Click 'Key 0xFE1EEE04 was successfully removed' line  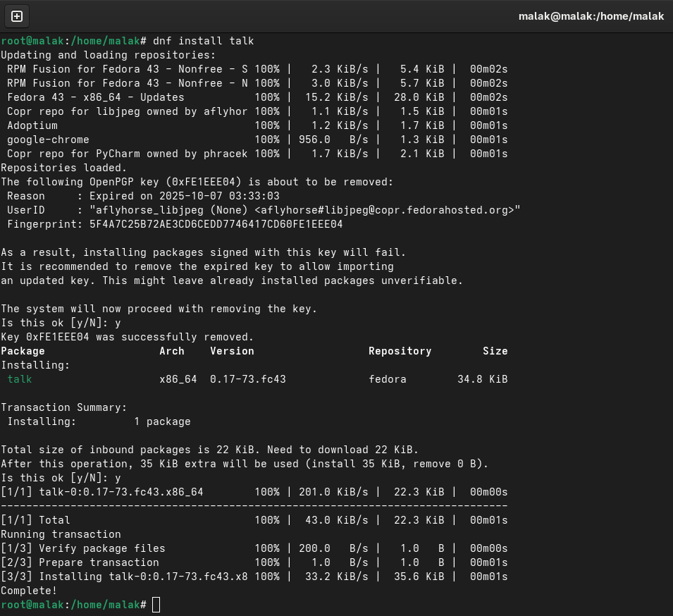pos(127,337)
